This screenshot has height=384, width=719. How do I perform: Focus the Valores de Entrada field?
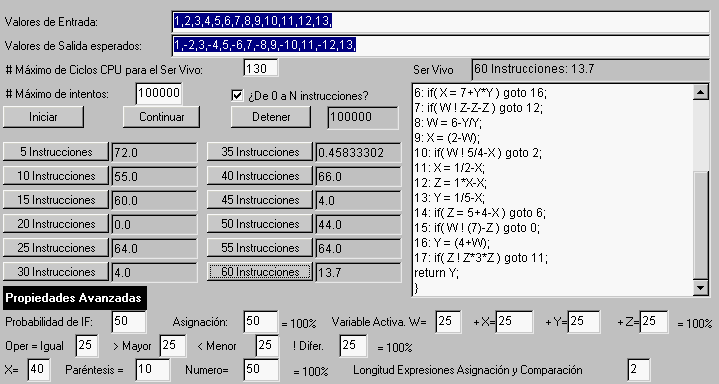point(441,22)
